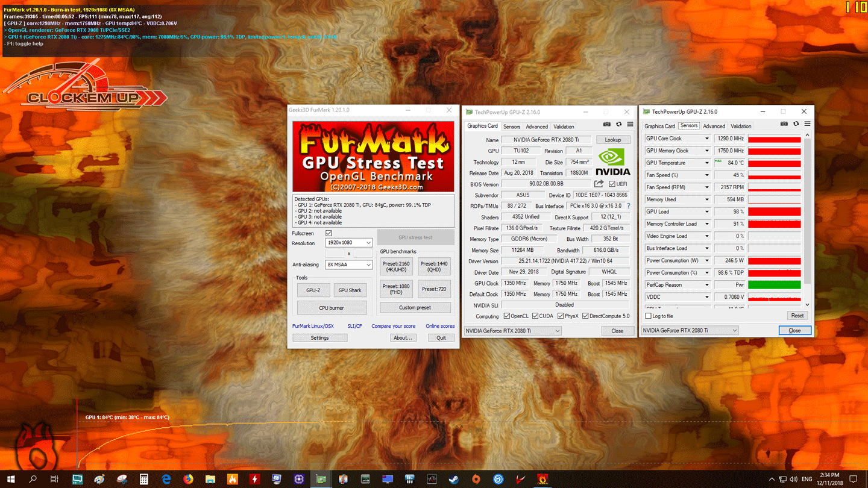The image size is (868, 488).
Task: Switch to Validation tab in Sensors window
Action: (741, 126)
